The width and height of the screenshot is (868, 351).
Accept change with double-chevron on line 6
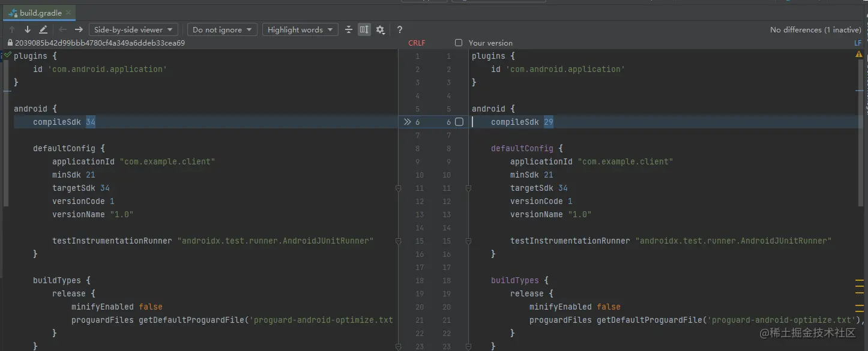click(408, 122)
